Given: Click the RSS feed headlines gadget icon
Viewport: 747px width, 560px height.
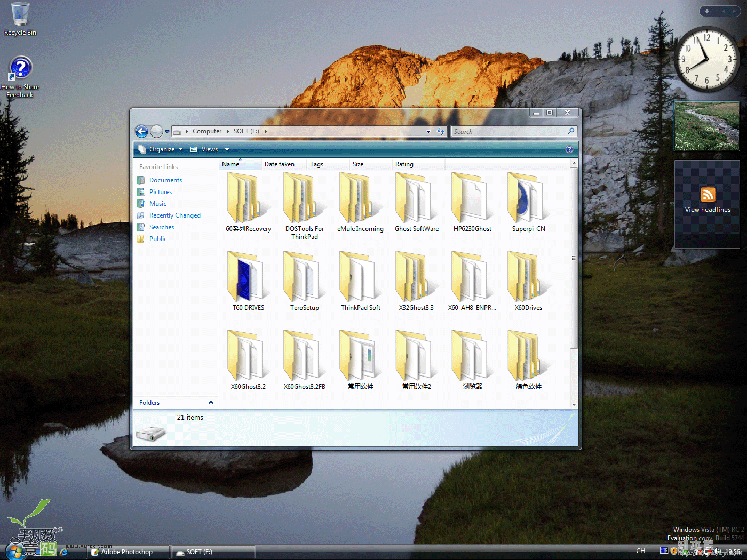Looking at the screenshot, I should [708, 195].
